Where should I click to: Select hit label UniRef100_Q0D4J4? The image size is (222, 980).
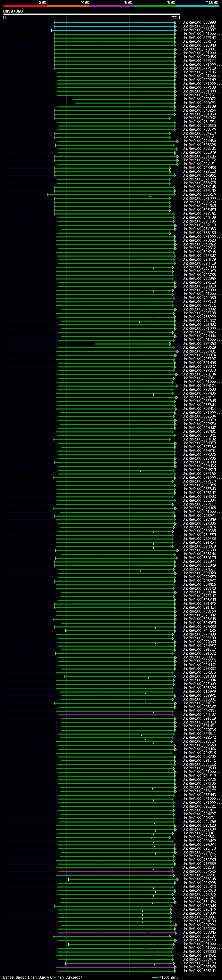pyautogui.click(x=199, y=959)
